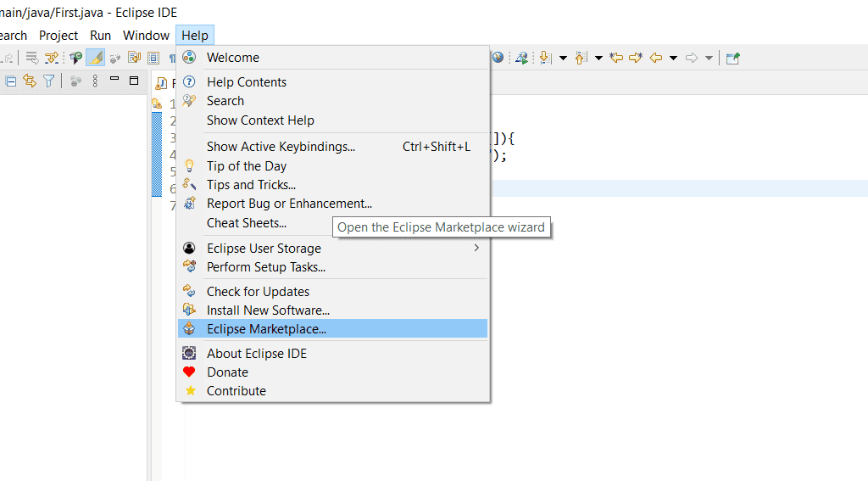868x481 pixels.
Task: Open the Run menu
Action: 100,36
